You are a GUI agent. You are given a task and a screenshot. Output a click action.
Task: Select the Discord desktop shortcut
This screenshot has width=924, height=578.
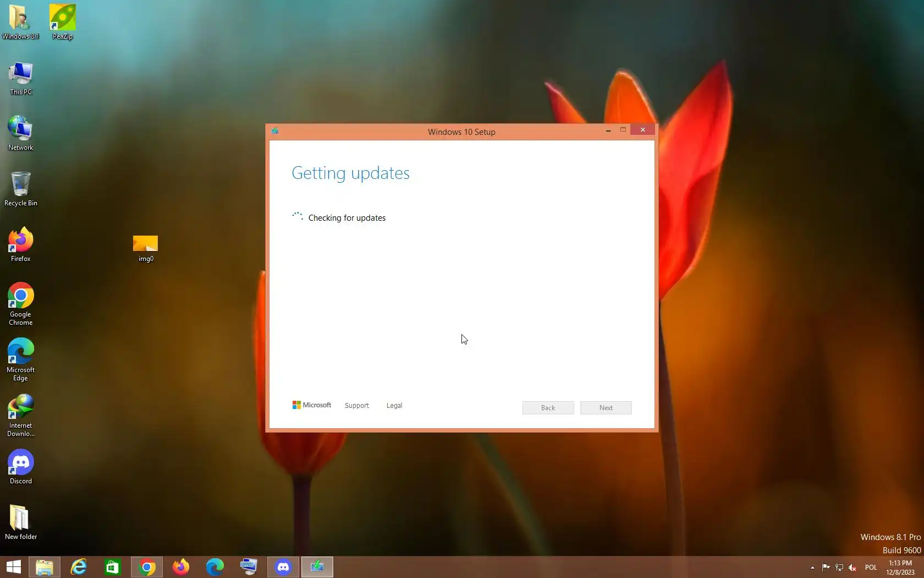(x=20, y=467)
